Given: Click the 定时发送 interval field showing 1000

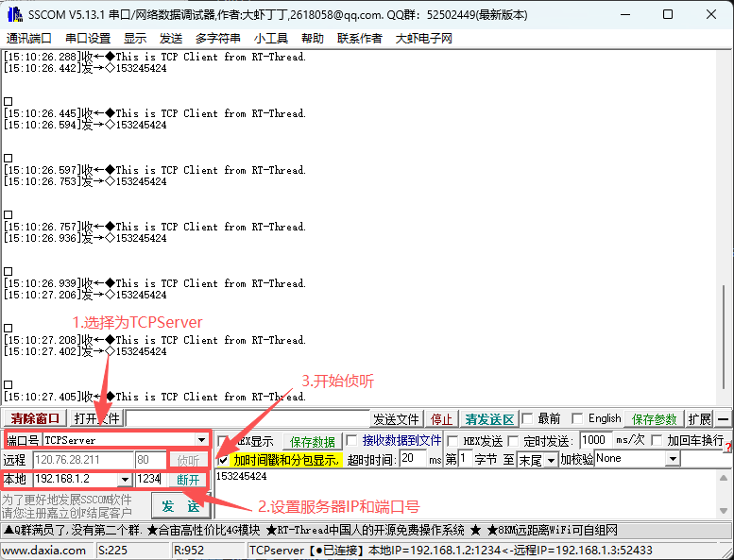Looking at the screenshot, I should [595, 440].
